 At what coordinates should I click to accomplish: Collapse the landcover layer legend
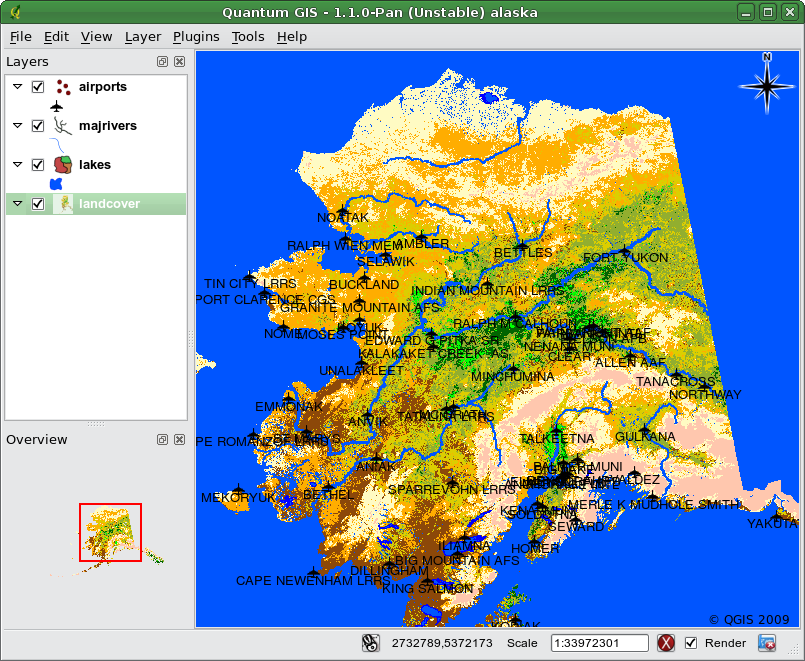17,203
